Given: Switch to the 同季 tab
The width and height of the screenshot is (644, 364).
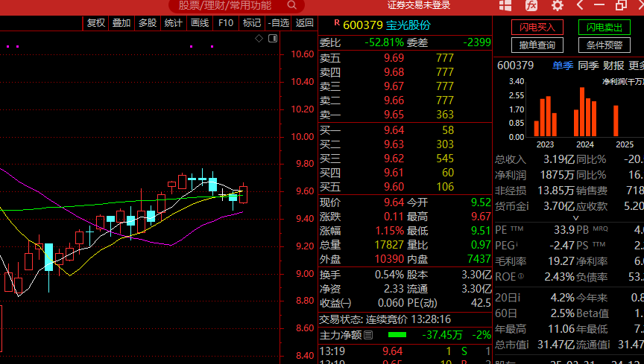Looking at the screenshot, I should (x=588, y=66).
